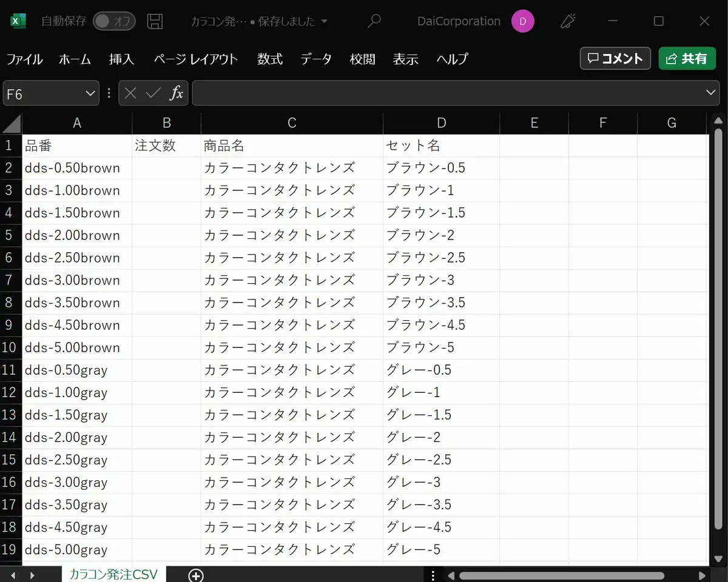The width and height of the screenshot is (728, 582).
Task: Click the 注文数 header cell
Action: coord(167,145)
